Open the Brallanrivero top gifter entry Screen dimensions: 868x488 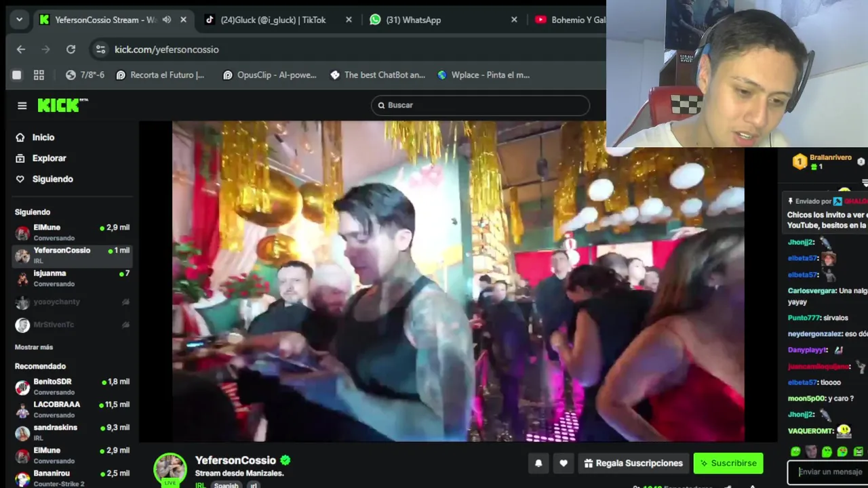click(829, 161)
